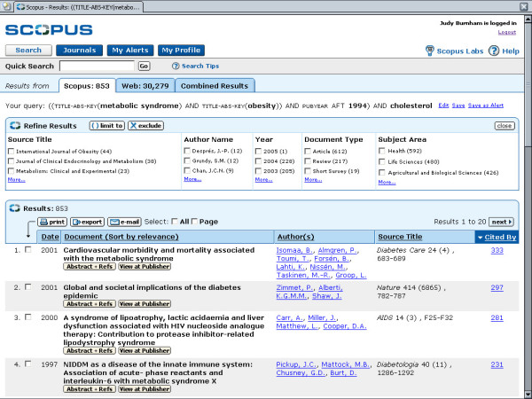Click the Quick Search input field
Viewport: 532px width, 399px height.
(97, 66)
